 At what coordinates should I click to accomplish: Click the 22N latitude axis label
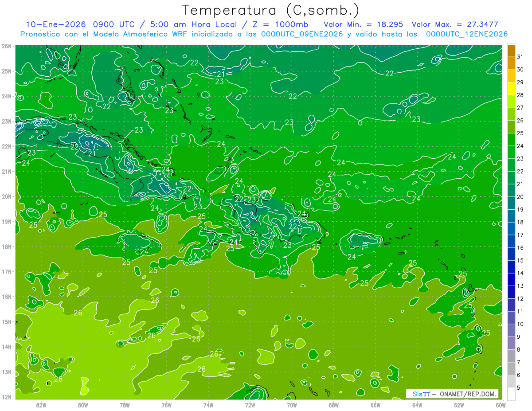click(x=6, y=146)
